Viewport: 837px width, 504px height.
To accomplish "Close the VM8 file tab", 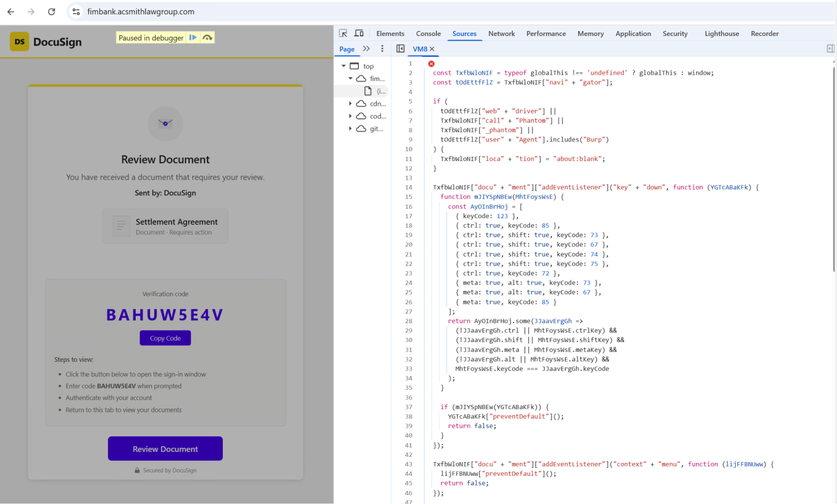I will 432,49.
